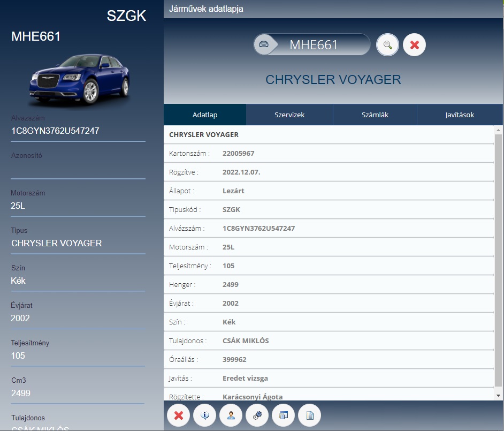Click the magnifier search button beside MHE661

coord(388,45)
